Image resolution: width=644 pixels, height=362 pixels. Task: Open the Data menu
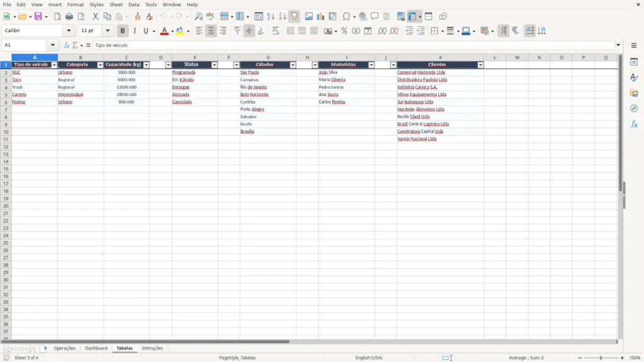tap(133, 4)
